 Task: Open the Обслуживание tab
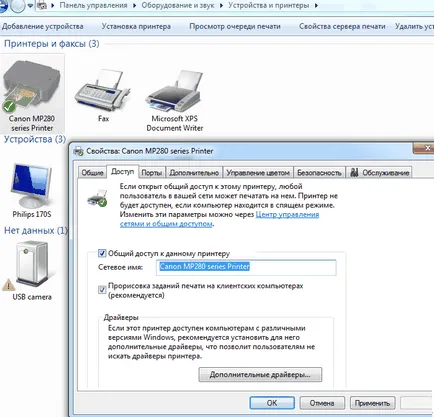pos(379,173)
